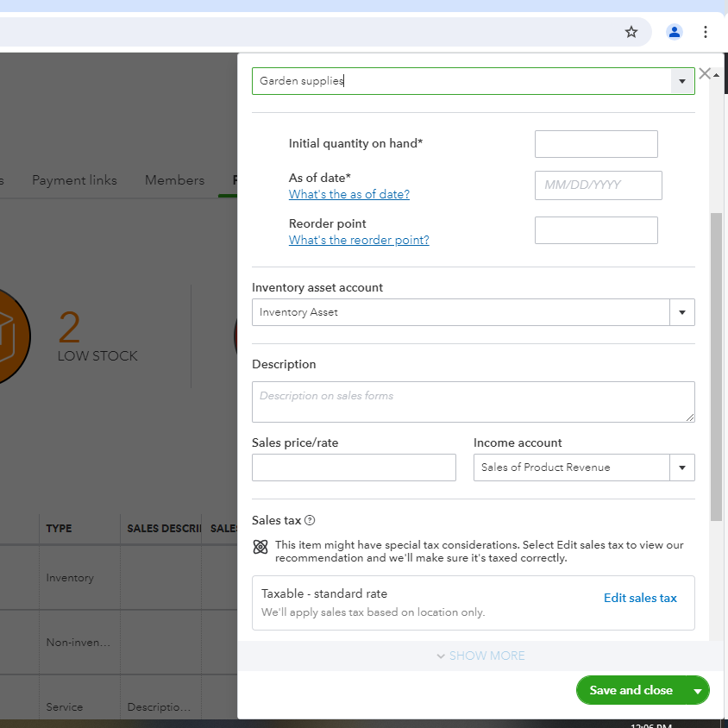
Task: Click the Garden supplies category field
Action: tap(461, 81)
